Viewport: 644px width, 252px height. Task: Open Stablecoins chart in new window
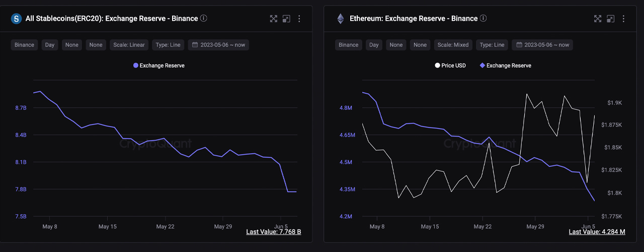pos(286,19)
